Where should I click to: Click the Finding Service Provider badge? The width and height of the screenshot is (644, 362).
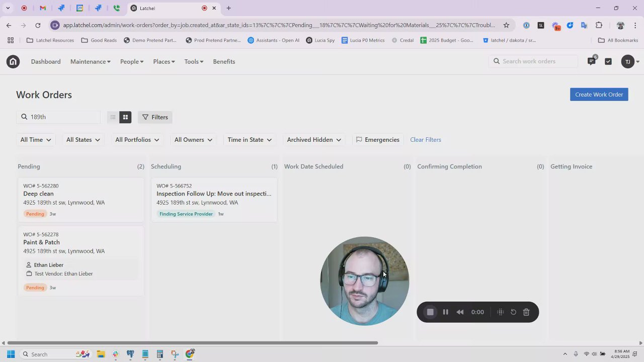tap(186, 214)
